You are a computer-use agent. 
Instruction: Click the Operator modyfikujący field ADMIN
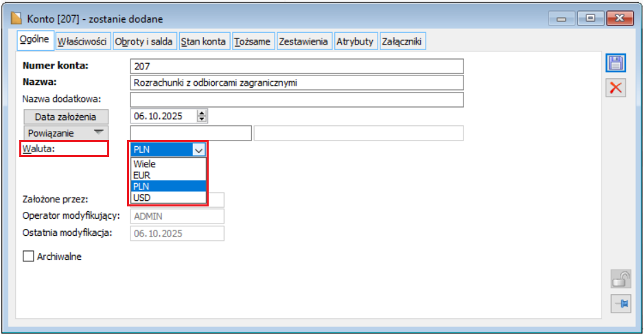click(177, 216)
